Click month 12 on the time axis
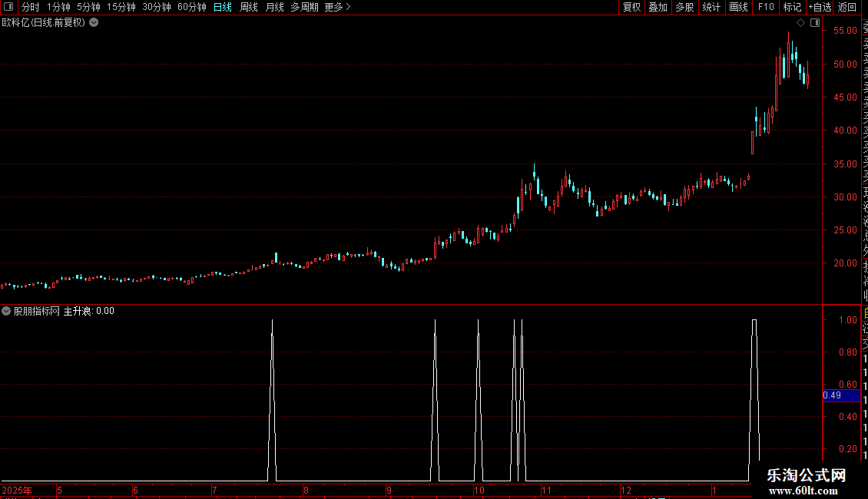 [x=626, y=491]
